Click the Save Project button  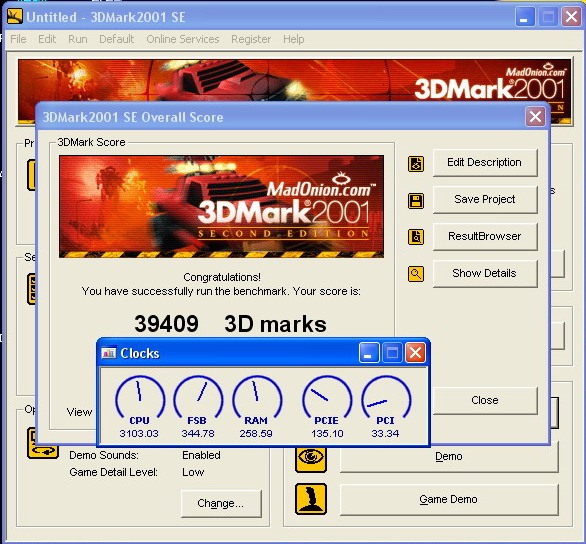pos(485,200)
